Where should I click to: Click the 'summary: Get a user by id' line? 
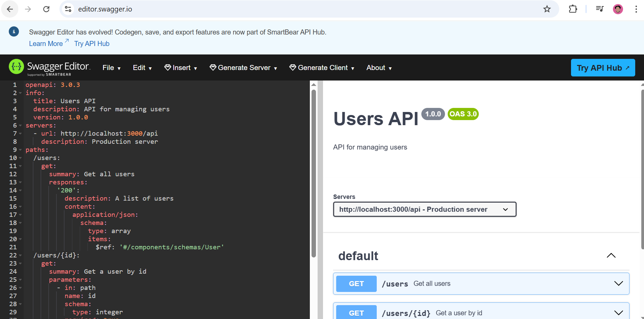pos(98,272)
